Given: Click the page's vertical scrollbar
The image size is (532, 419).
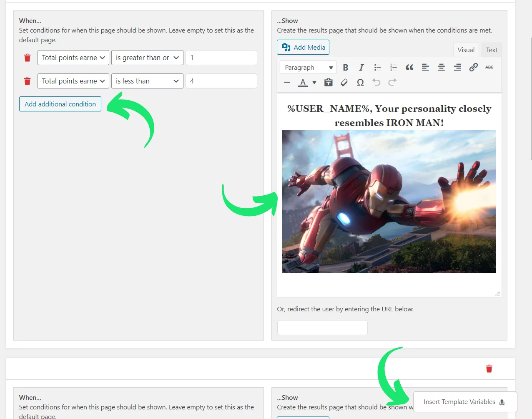Looking at the screenshot, I should pyautogui.click(x=530, y=98).
